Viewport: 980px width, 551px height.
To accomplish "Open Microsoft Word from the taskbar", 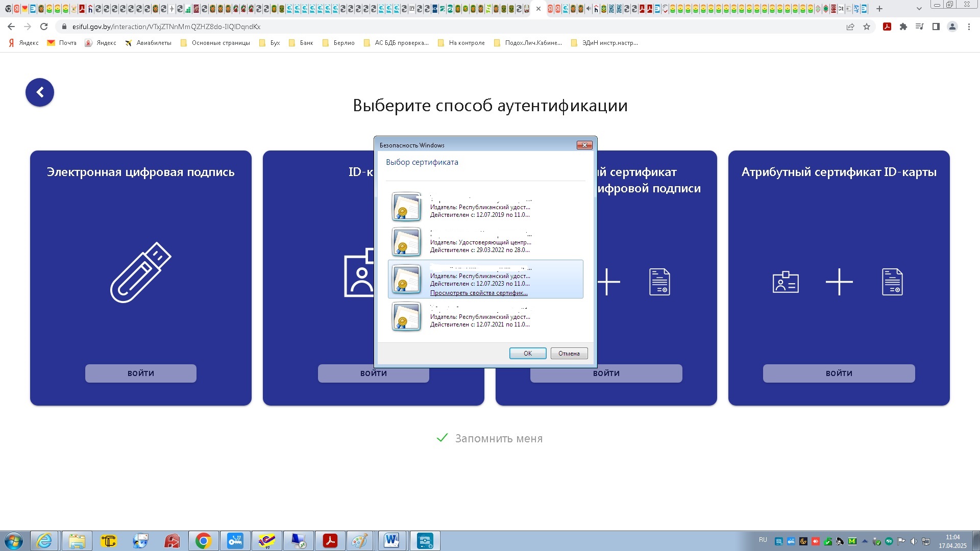I will click(x=392, y=541).
